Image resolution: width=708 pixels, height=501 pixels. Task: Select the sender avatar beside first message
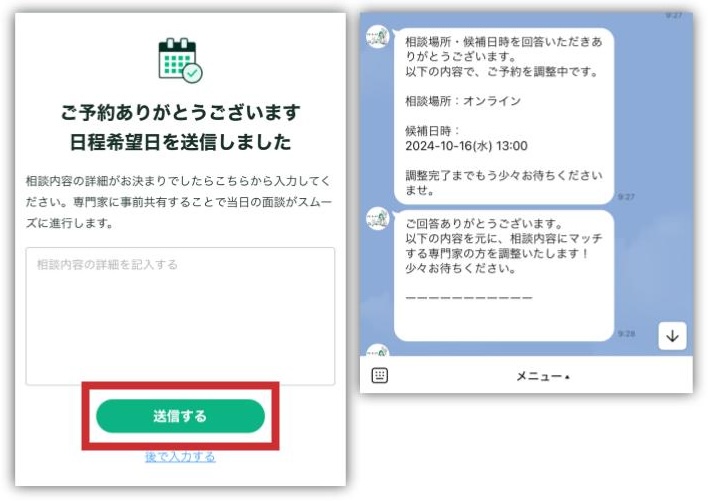tap(377, 37)
